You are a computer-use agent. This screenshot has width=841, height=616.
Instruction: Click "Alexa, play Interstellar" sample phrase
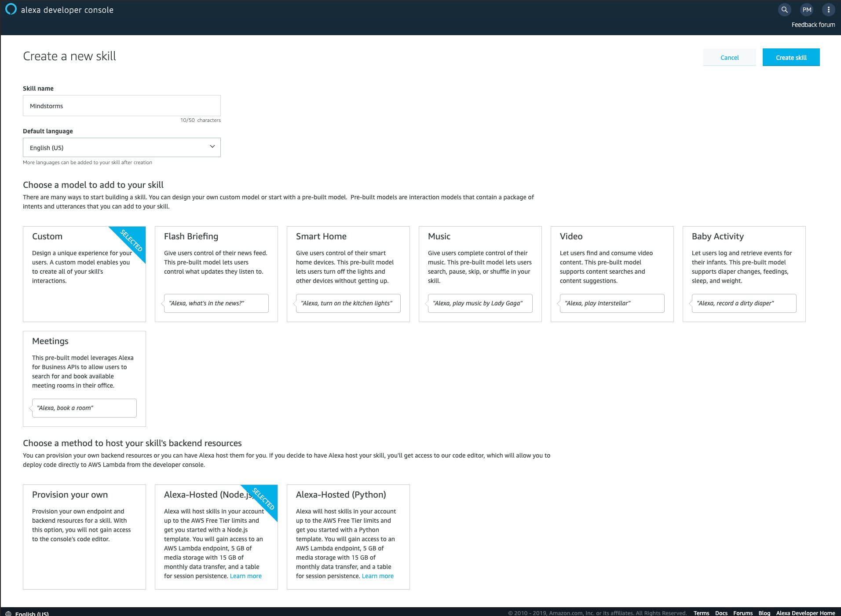tap(612, 303)
